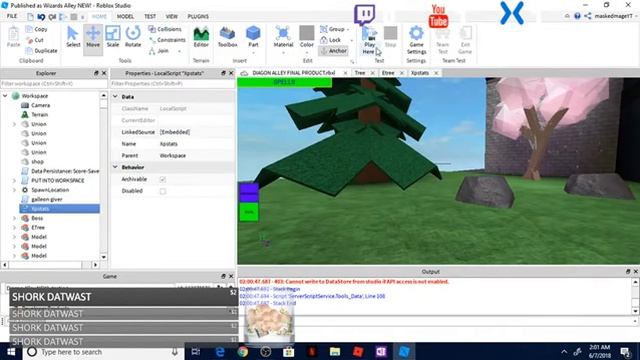Pick the Rotate tool
The height and width of the screenshot is (360, 640).
tap(133, 37)
